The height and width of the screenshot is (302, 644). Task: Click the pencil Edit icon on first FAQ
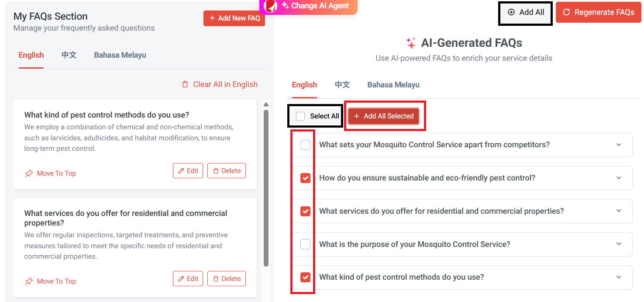click(x=181, y=170)
